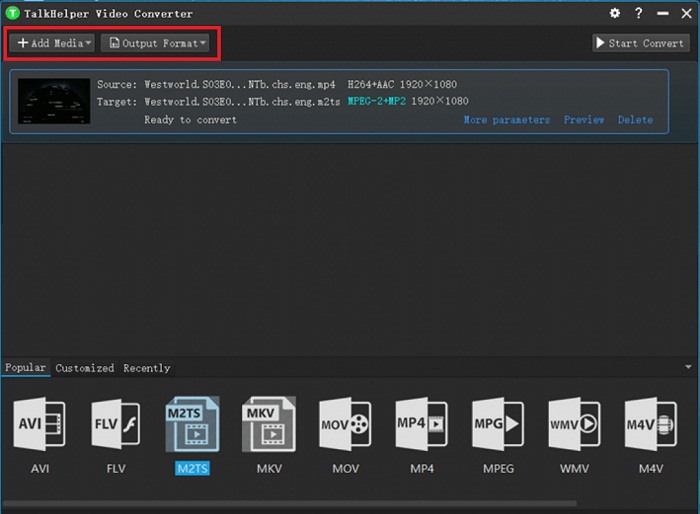Click the TalkHelper green logo icon
This screenshot has width=700, height=514.
click(12, 13)
